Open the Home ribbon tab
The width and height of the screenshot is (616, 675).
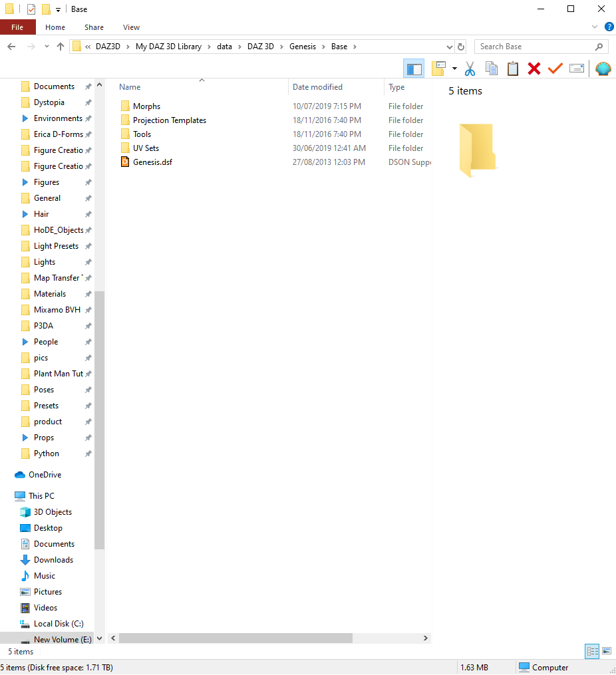[x=55, y=27]
